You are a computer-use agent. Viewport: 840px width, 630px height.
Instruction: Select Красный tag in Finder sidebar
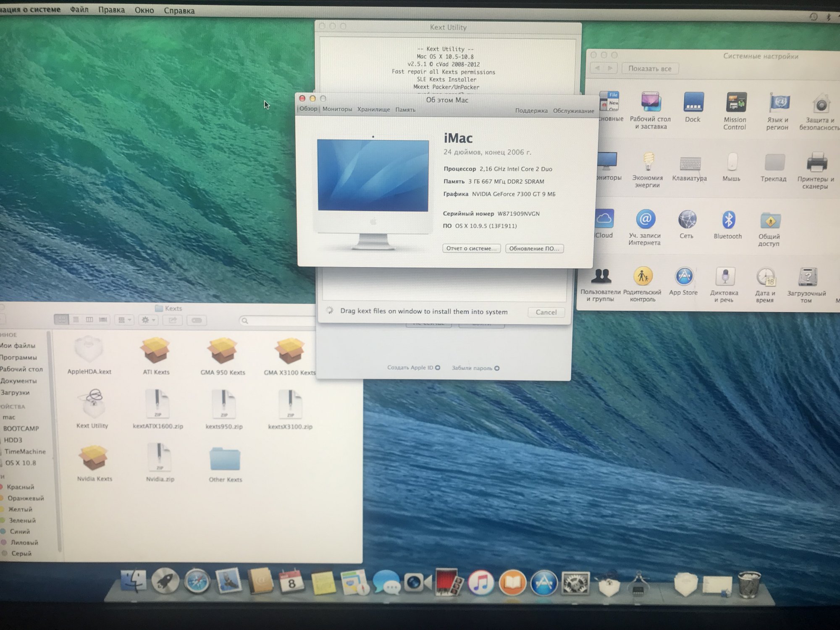point(18,487)
